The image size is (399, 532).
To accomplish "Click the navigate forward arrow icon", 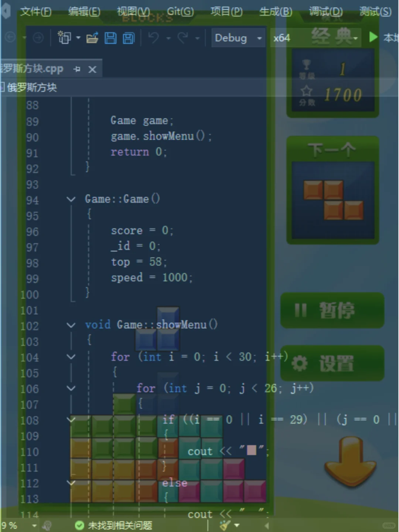I will 38,38.
